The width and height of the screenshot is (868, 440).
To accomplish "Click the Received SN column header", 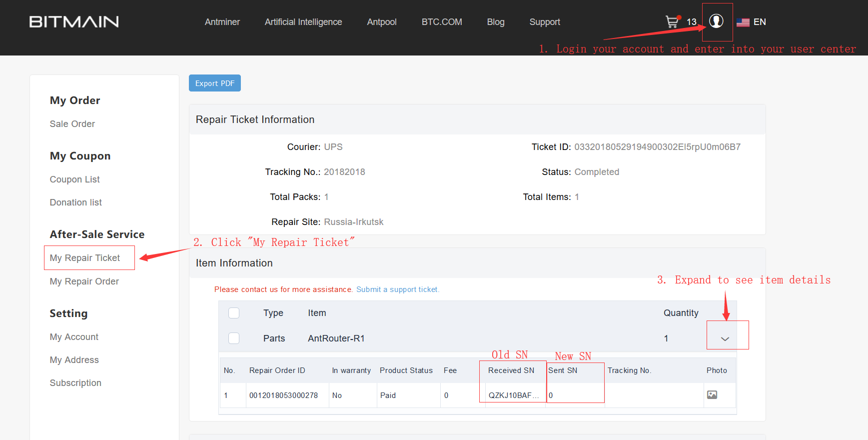I will tap(511, 370).
